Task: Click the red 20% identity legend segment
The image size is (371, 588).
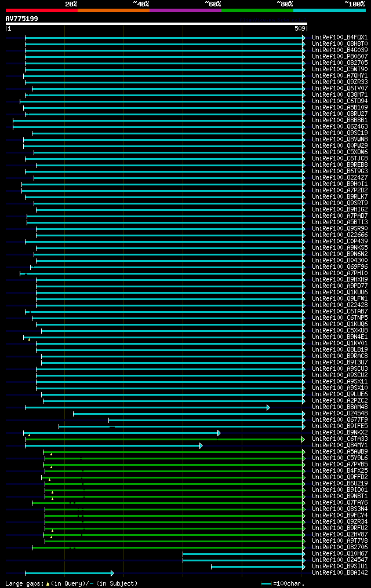Action: [42, 10]
